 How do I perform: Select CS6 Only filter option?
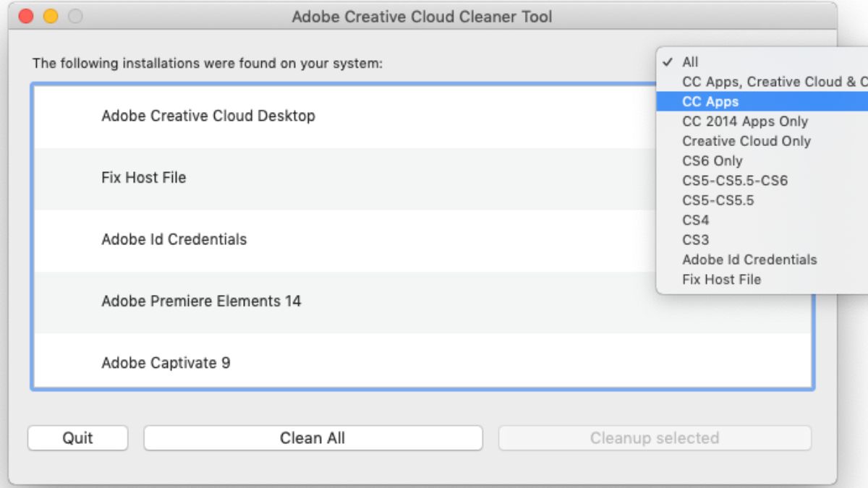(712, 160)
